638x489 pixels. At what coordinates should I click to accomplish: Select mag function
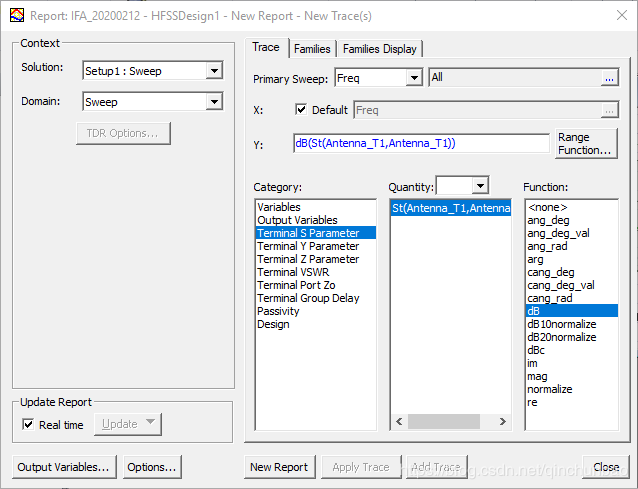click(572, 376)
